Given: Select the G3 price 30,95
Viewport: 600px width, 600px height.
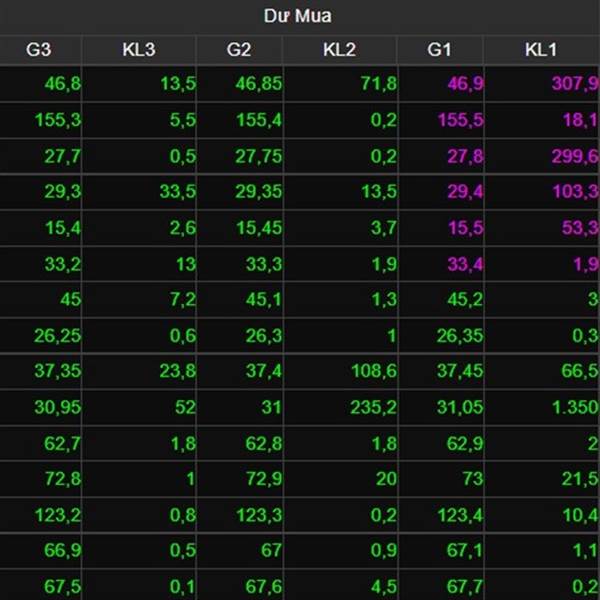Looking at the screenshot, I should pyautogui.click(x=57, y=407).
